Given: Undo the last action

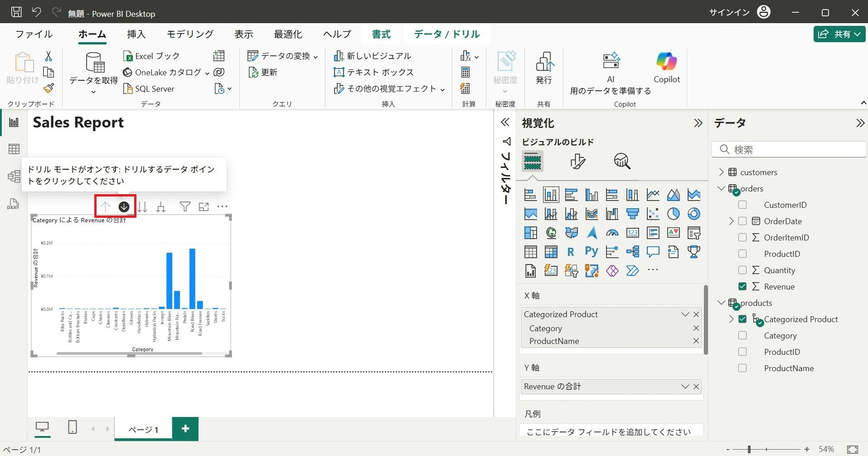Looking at the screenshot, I should click(x=37, y=12).
